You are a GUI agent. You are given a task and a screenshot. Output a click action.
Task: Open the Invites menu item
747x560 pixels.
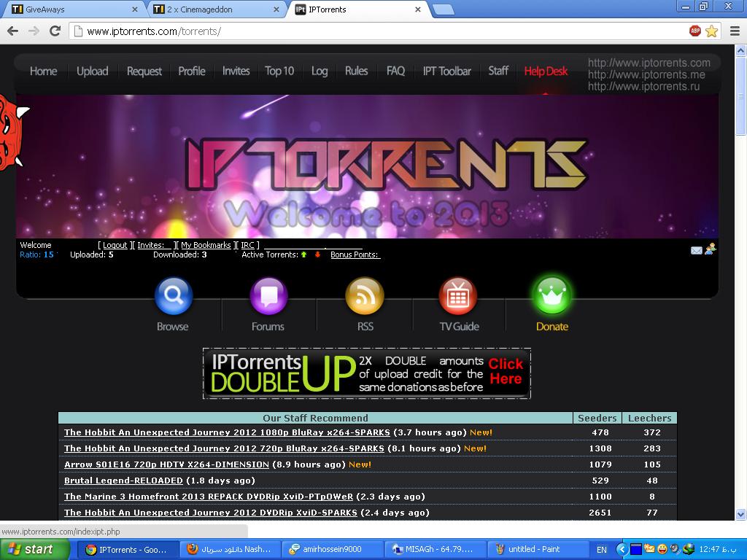pos(236,71)
